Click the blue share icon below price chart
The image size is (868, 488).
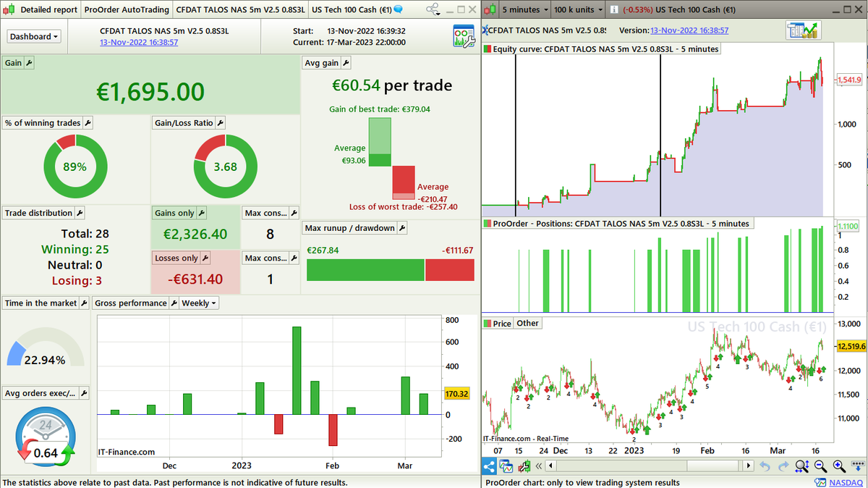(488, 466)
